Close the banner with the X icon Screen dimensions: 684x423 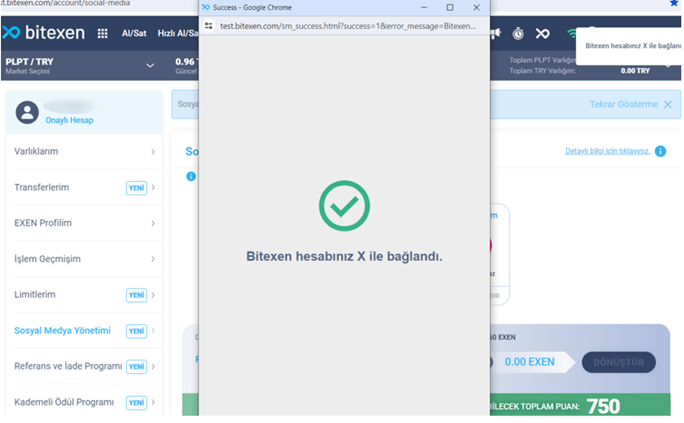[x=668, y=105]
